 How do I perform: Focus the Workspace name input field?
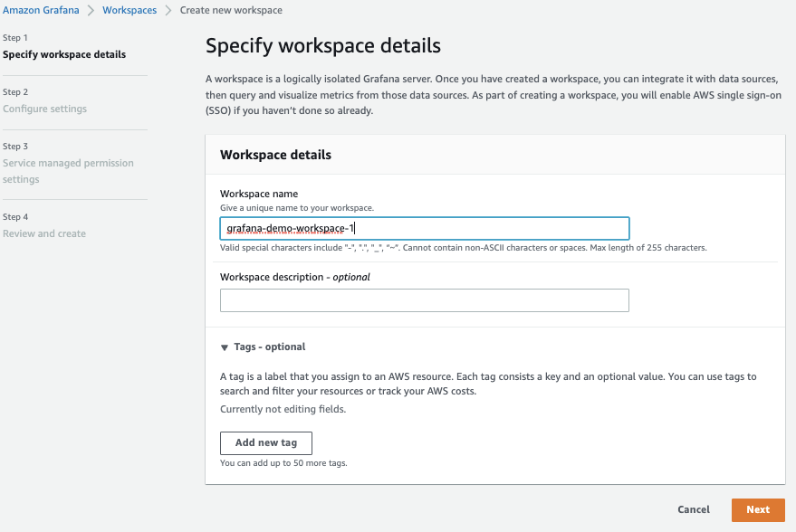pos(425,228)
